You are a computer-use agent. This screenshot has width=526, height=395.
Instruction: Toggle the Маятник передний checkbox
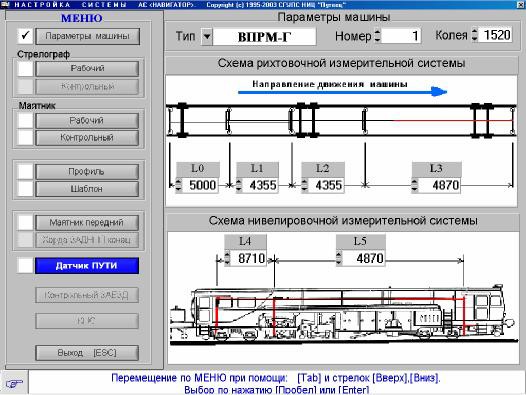[x=25, y=223]
